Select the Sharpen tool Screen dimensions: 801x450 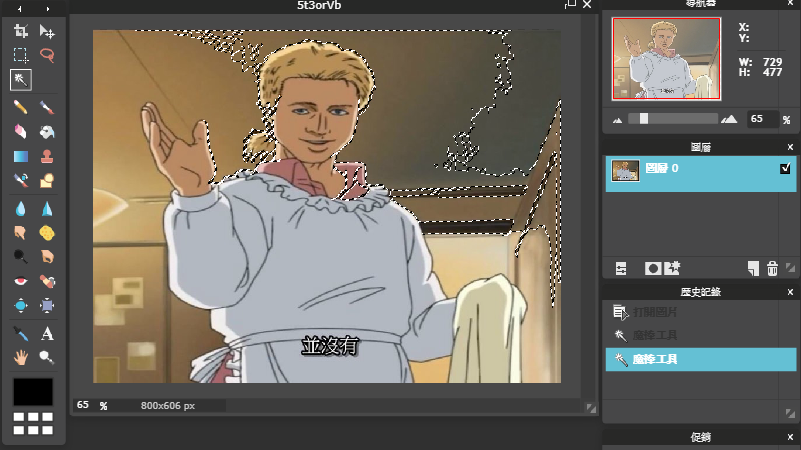47,208
